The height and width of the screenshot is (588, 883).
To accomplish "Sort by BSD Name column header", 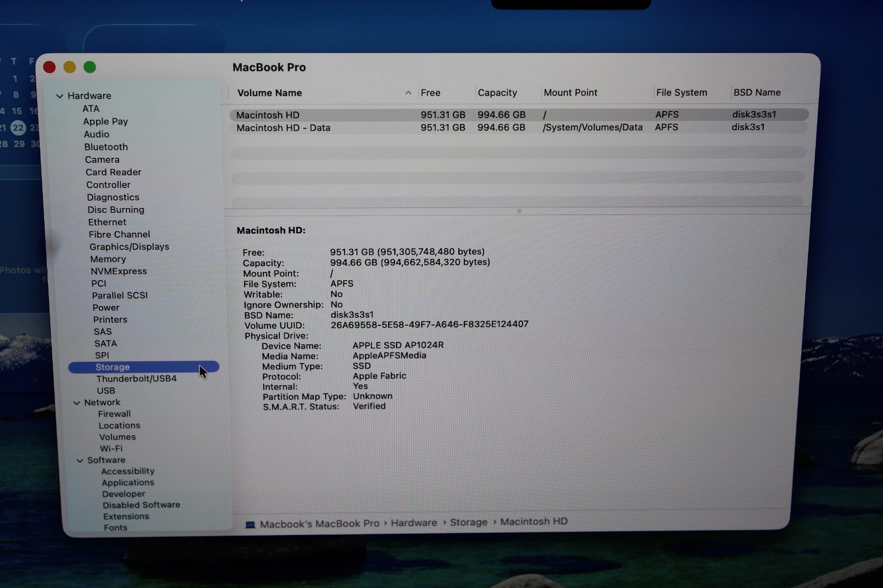I will (x=757, y=92).
